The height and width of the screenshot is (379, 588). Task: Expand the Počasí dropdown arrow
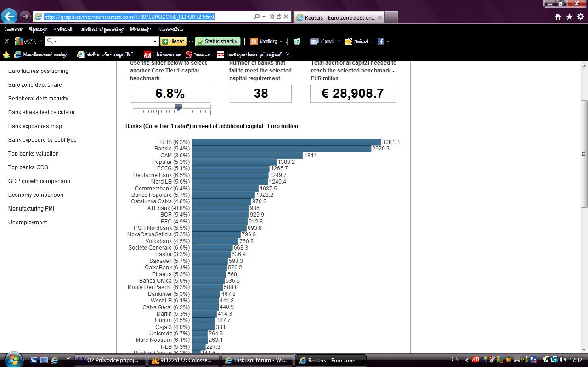pyautogui.click(x=372, y=41)
